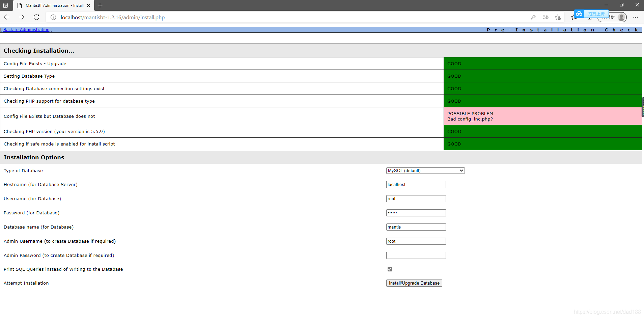Click the empty Admin Password field

point(416,256)
